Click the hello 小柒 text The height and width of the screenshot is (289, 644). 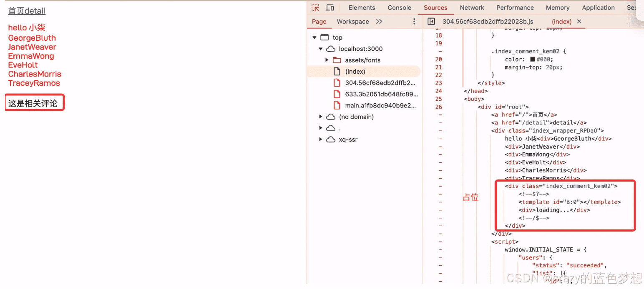tap(27, 27)
